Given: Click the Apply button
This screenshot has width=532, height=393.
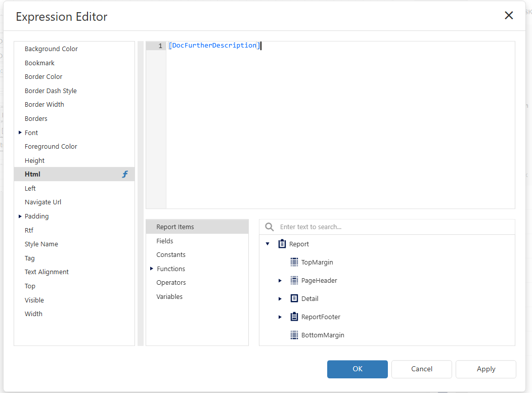Looking at the screenshot, I should pos(485,369).
